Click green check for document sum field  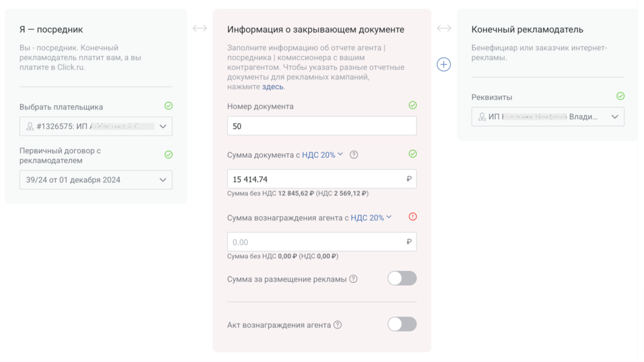(x=413, y=154)
